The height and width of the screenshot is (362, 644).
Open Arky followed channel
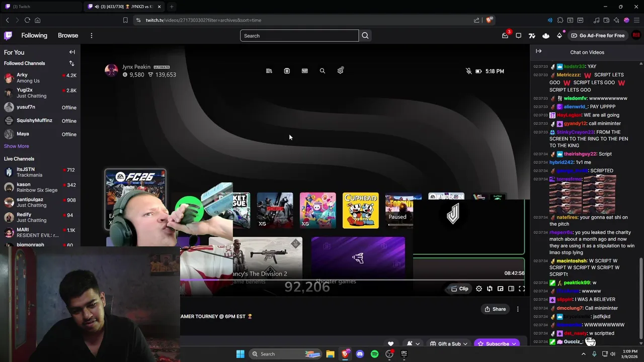pyautogui.click(x=40, y=78)
